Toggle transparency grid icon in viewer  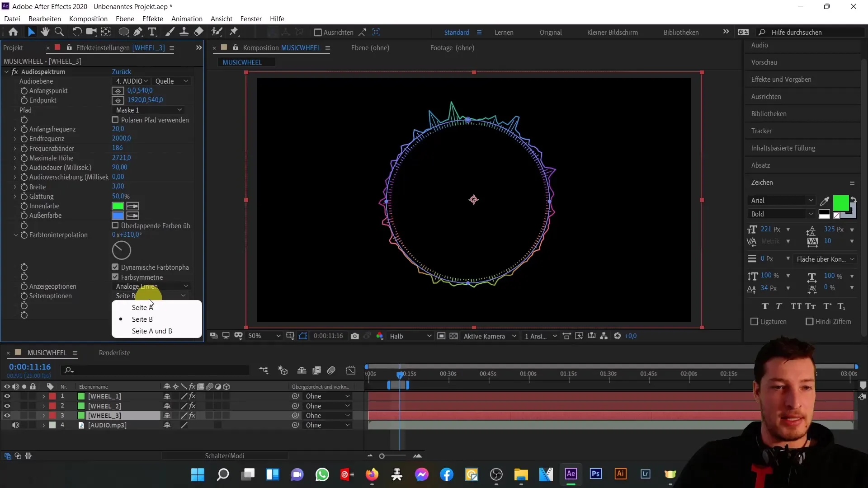[454, 336]
